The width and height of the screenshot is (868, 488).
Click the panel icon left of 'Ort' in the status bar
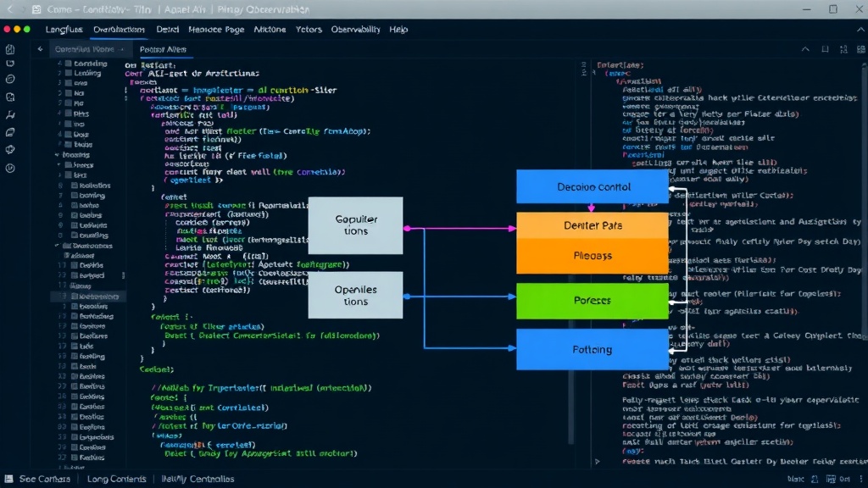[x=831, y=480]
